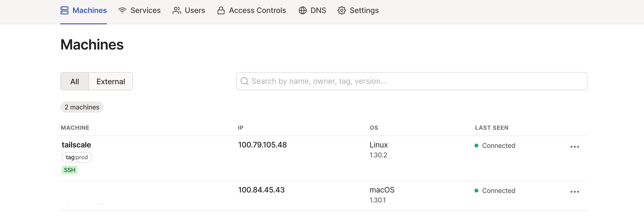The image size is (644, 217).
Task: Open the tailscale machine details
Action: point(76,145)
